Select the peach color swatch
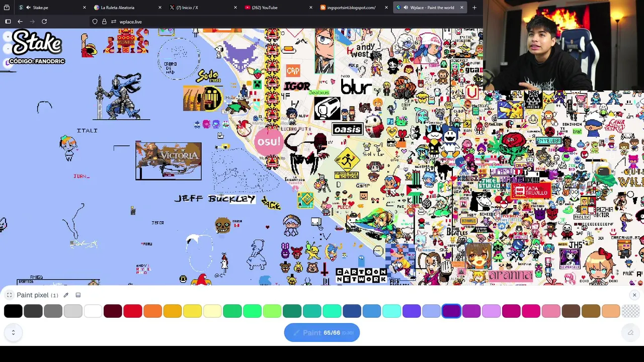This screenshot has width=644, height=362. click(x=611, y=311)
